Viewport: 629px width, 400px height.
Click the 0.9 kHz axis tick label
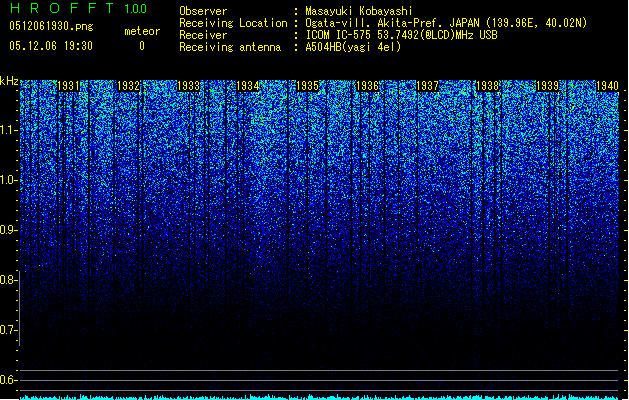(7, 230)
